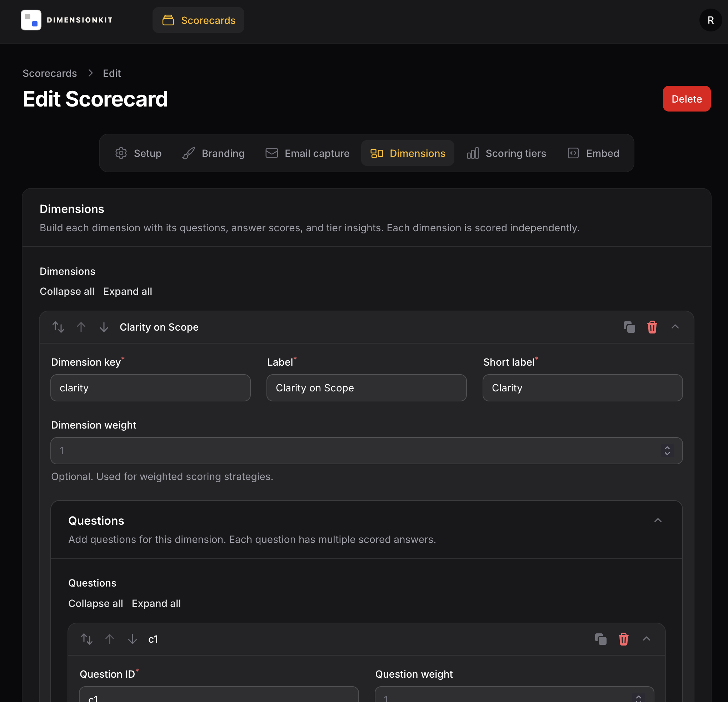This screenshot has height=702, width=728.
Task: Focus the Dimension weight input
Action: pyautogui.click(x=366, y=450)
